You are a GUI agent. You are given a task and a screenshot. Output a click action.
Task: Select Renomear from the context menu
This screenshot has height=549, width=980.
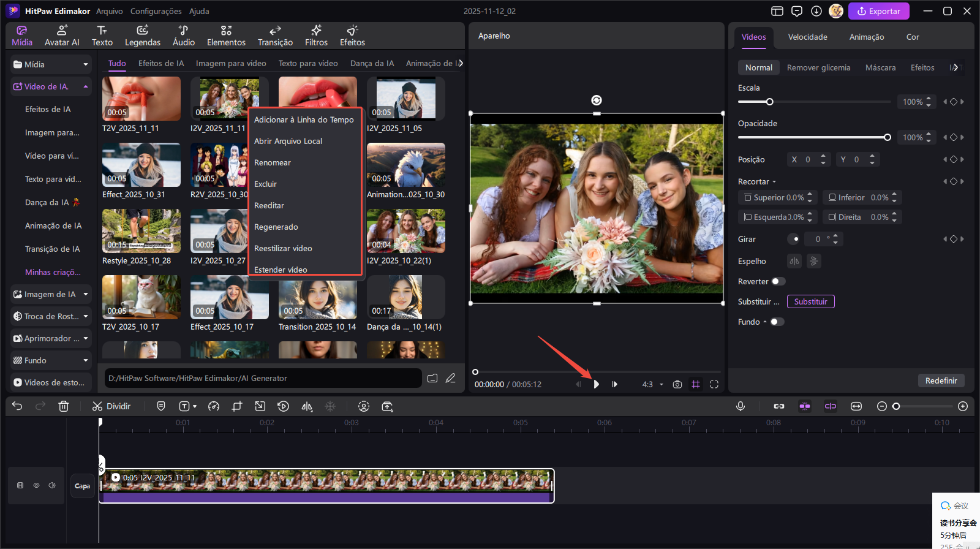273,162
